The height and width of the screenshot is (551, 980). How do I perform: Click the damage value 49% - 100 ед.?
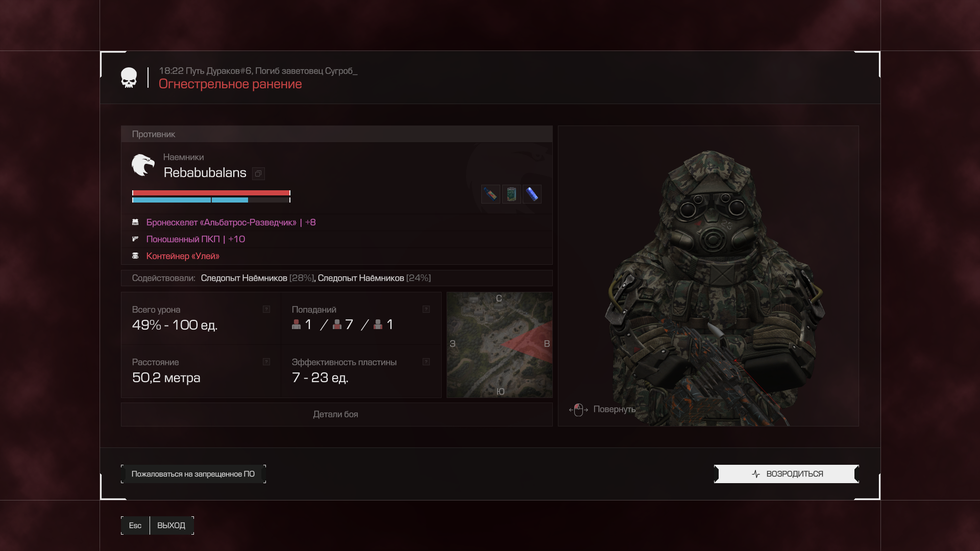coord(175,325)
